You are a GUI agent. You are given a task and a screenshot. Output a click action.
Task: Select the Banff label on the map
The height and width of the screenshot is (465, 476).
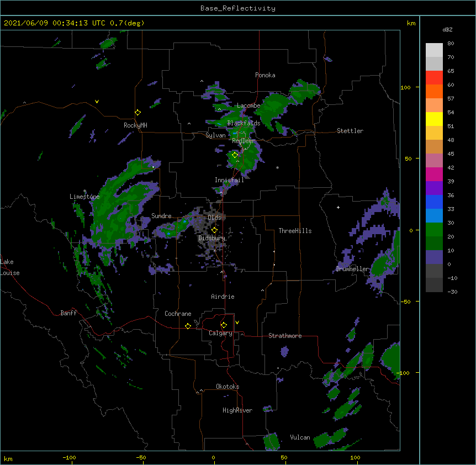pyautogui.click(x=68, y=313)
